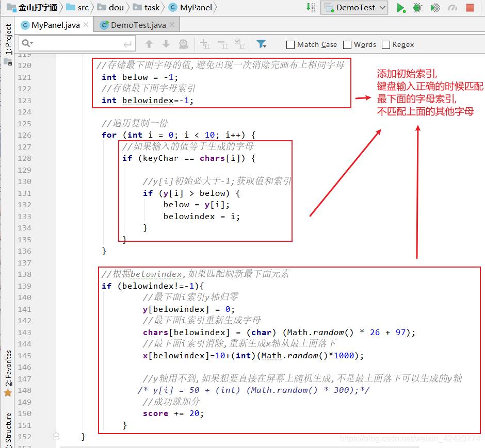Enable Words checkbox

(347, 45)
